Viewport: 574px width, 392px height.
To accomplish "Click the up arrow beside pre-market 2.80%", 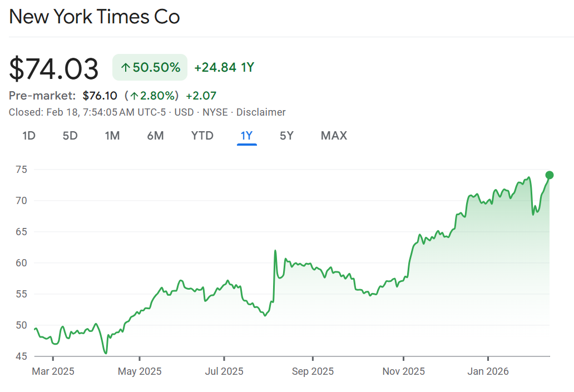I will tap(134, 96).
